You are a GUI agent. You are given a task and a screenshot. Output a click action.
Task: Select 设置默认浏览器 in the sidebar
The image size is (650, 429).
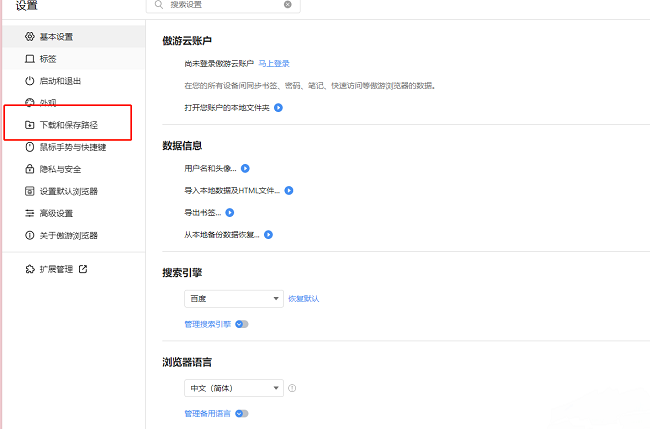68,191
